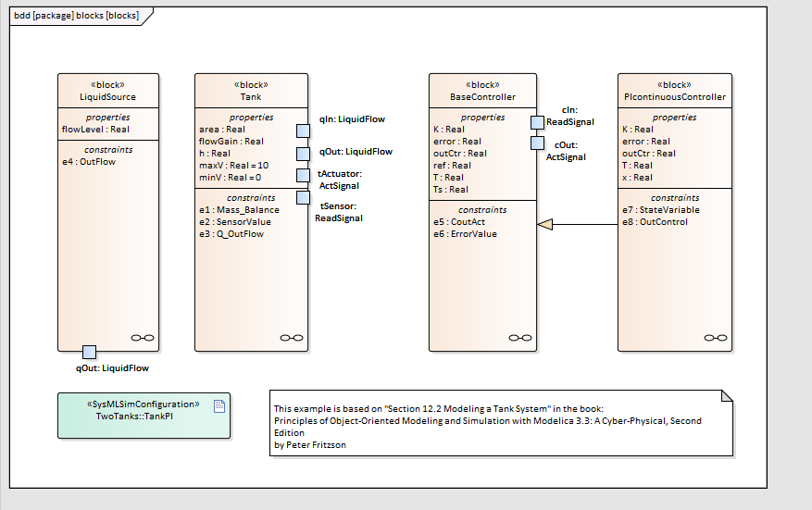Click the qIn: LiquidFlow port label
The height and width of the screenshot is (510, 812).
coord(352,119)
